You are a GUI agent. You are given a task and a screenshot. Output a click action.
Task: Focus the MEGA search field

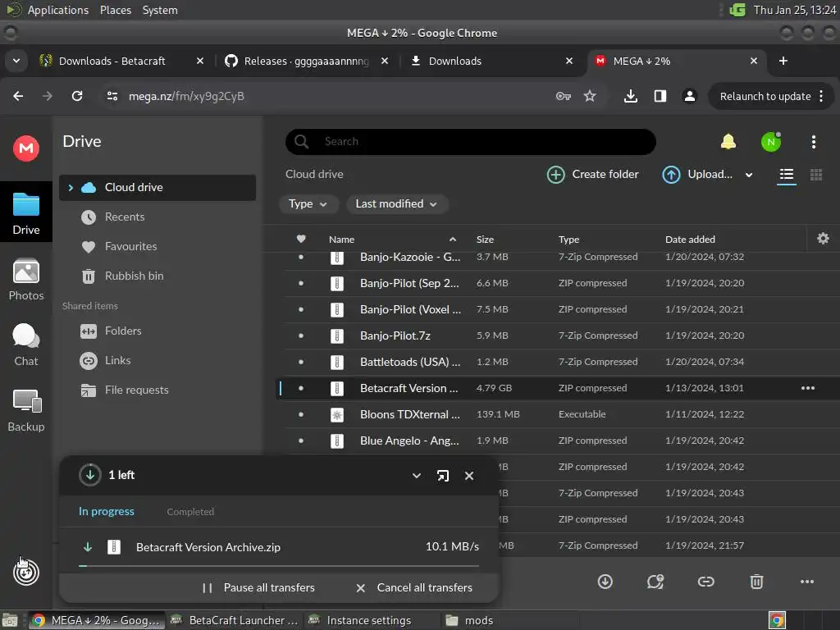point(470,141)
